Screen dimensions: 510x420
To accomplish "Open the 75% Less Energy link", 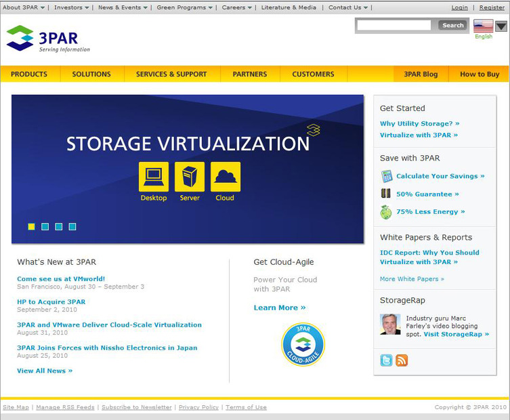I will (430, 212).
